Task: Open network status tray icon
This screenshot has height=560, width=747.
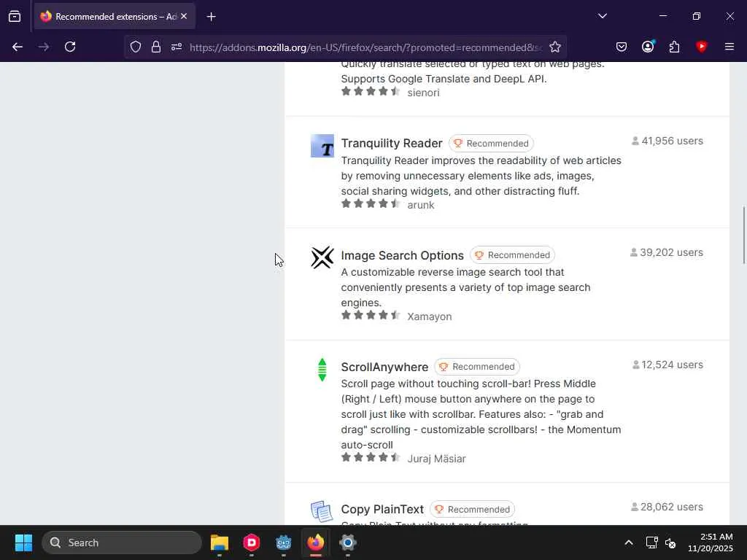Action: pos(651,542)
